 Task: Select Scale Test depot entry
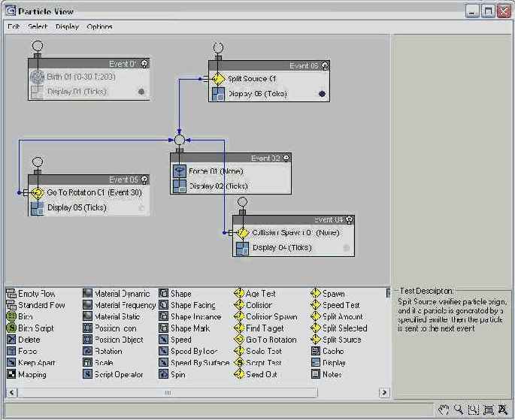258,351
